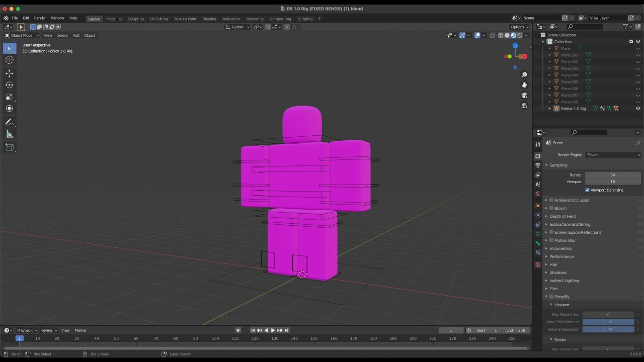Click the Volume Resolution slider
This screenshot has width=644, height=362.
[x=608, y=329]
